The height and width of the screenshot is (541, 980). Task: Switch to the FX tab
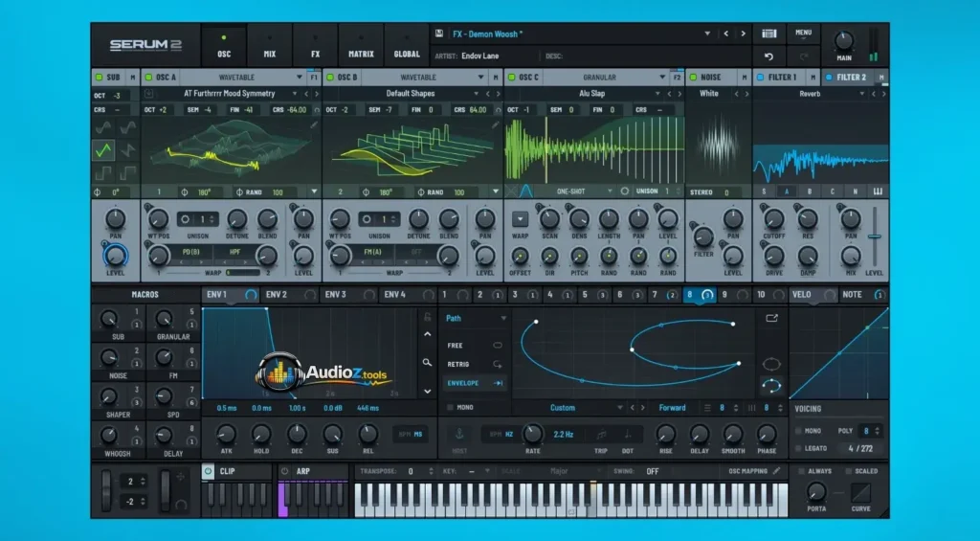click(315, 46)
